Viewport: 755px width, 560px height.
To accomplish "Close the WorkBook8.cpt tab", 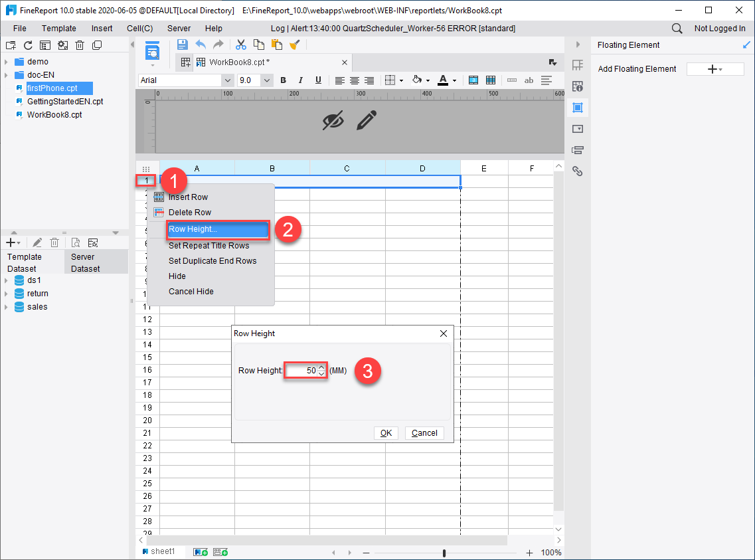I will coord(344,62).
